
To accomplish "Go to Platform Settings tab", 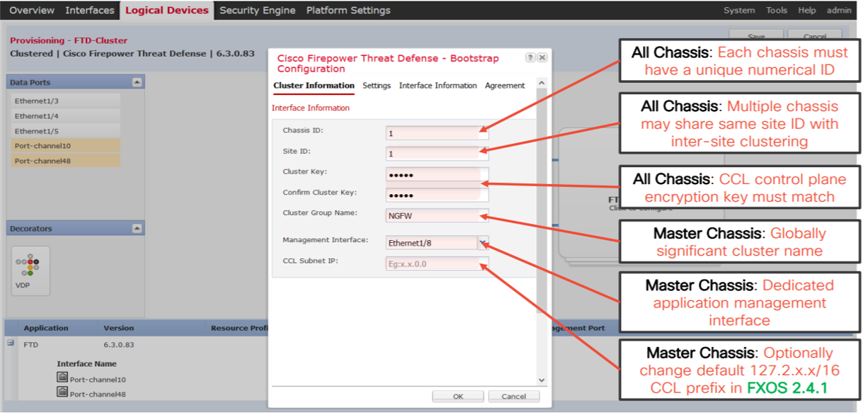I will tap(348, 11).
